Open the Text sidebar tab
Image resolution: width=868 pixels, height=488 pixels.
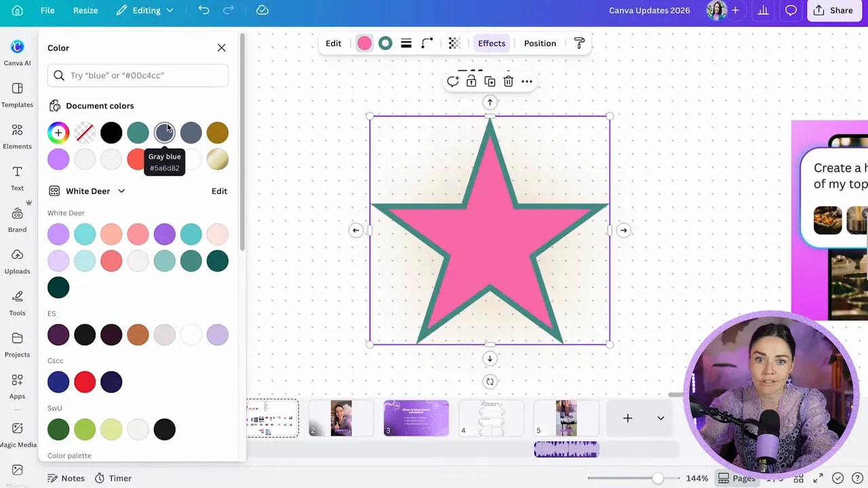17,178
